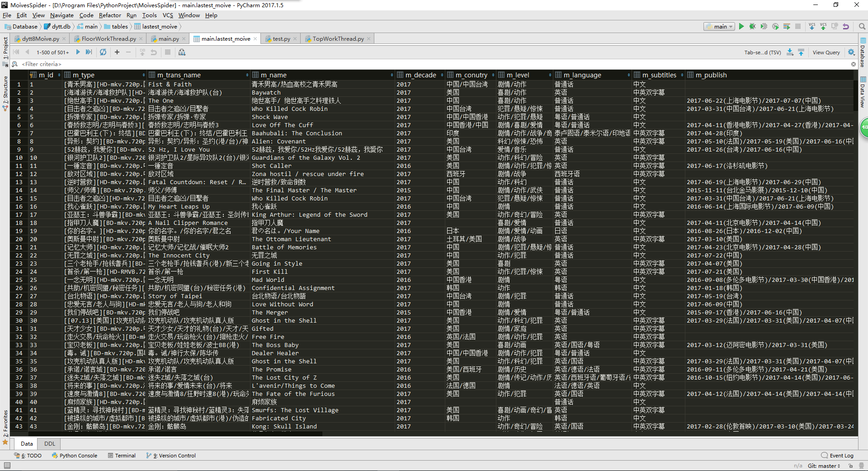Go to next page of table rows
The height and width of the screenshot is (471, 868).
click(x=78, y=52)
